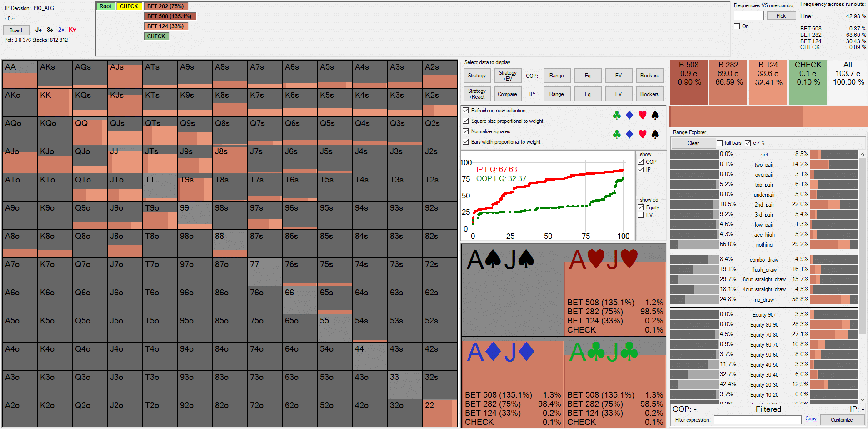Go to the Root node

click(105, 6)
